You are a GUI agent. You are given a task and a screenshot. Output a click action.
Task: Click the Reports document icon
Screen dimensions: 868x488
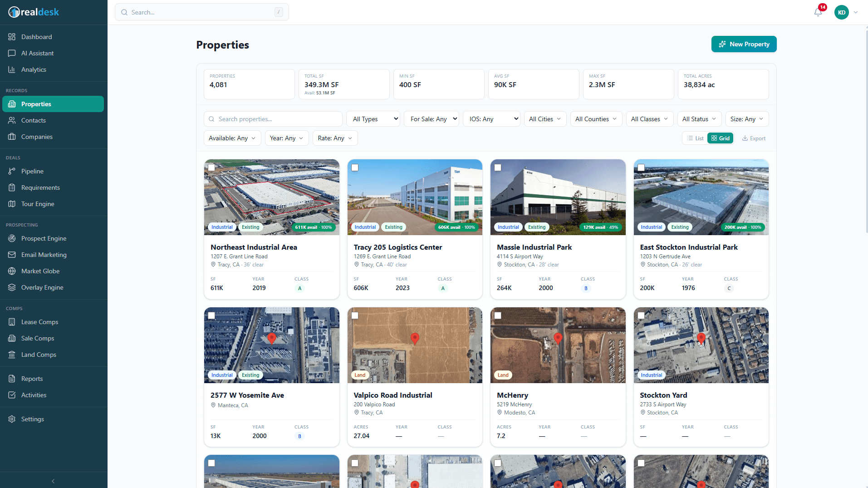[x=12, y=379]
